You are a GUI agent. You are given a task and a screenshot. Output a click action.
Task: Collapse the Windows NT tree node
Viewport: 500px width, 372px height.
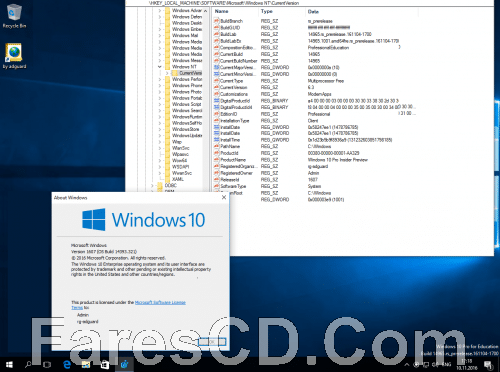[160, 67]
